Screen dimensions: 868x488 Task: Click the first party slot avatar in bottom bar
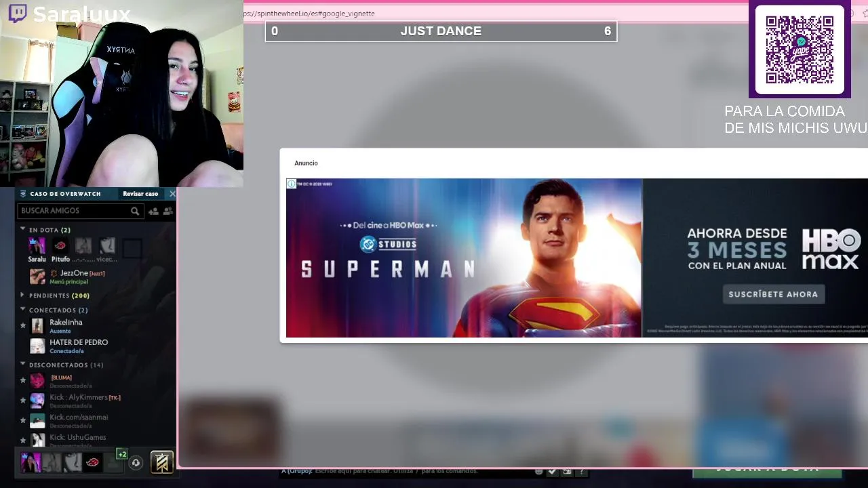(x=31, y=462)
